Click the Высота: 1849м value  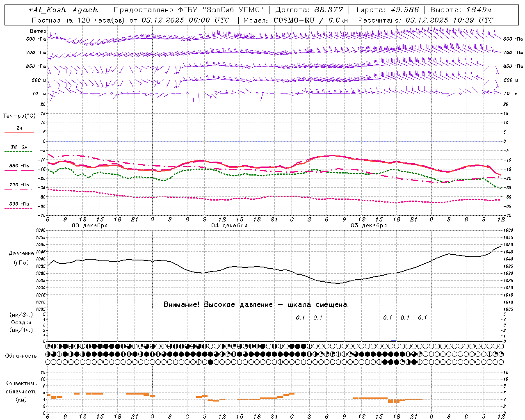tap(461, 10)
